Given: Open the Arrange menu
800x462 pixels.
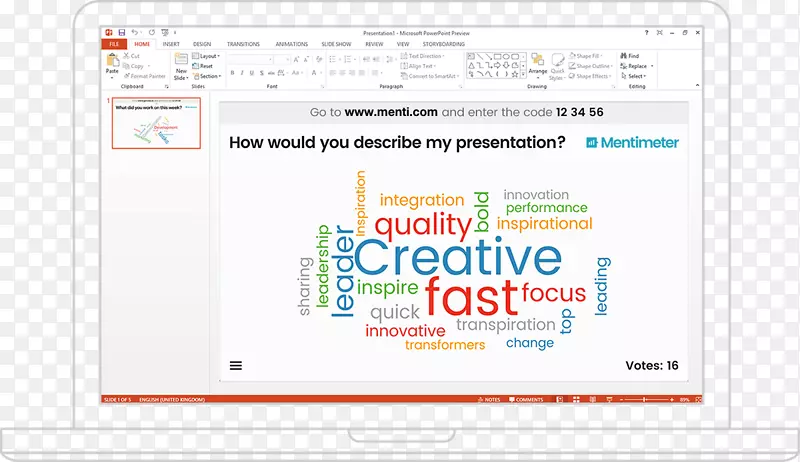Looking at the screenshot, I should [538, 64].
